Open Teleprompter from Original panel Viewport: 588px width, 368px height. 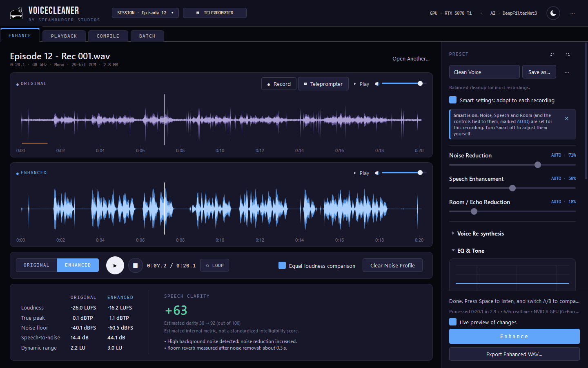tap(323, 84)
